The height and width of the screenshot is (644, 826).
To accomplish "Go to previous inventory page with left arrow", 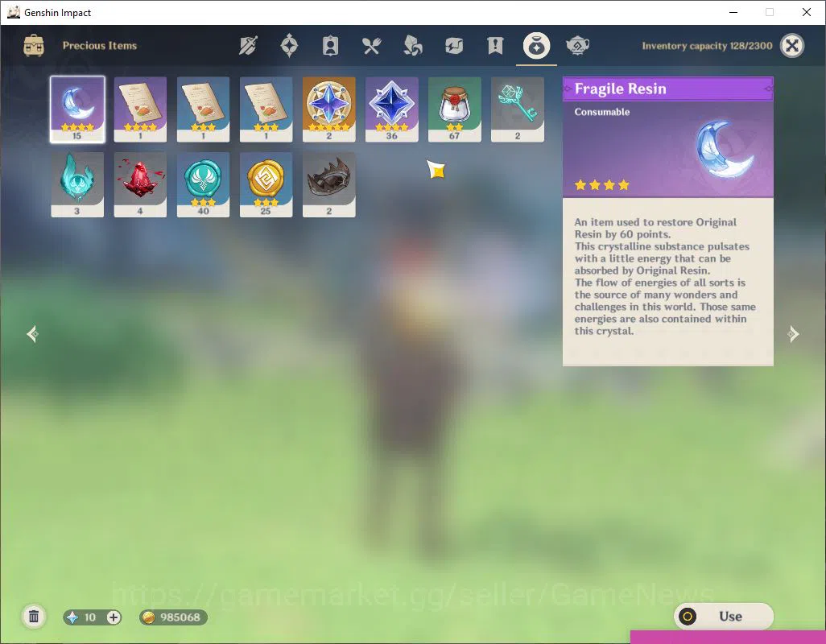I will point(33,334).
